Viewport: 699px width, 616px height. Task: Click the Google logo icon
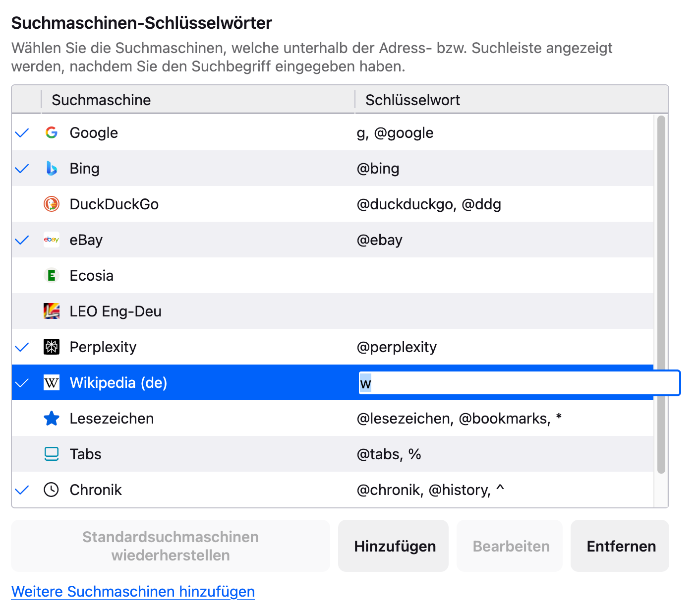tap(52, 132)
